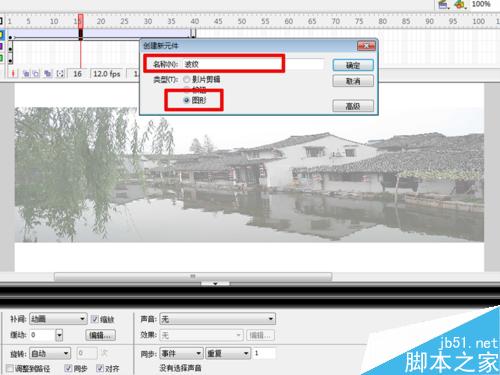
Task: Click the edit scene icon top right
Action: tap(443, 4)
